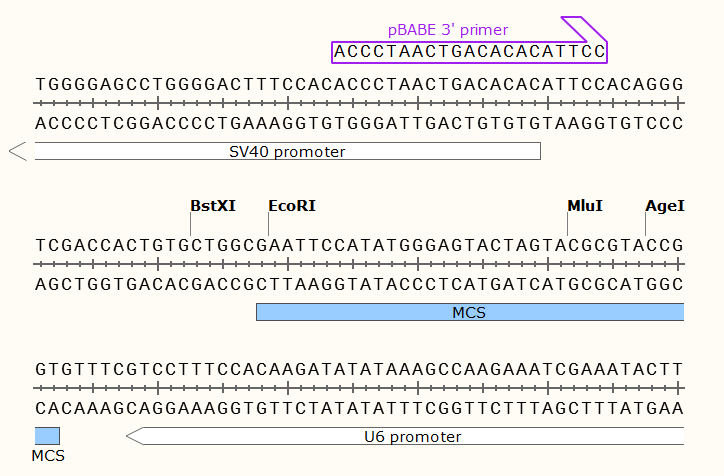The height and width of the screenshot is (476, 724).
Task: Select the EcoRI restriction site label
Action: tap(292, 206)
